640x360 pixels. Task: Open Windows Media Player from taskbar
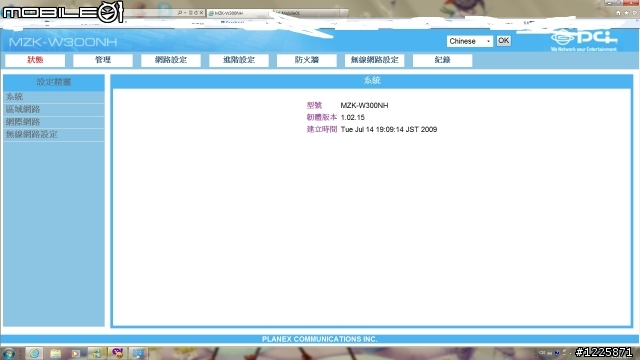76,353
